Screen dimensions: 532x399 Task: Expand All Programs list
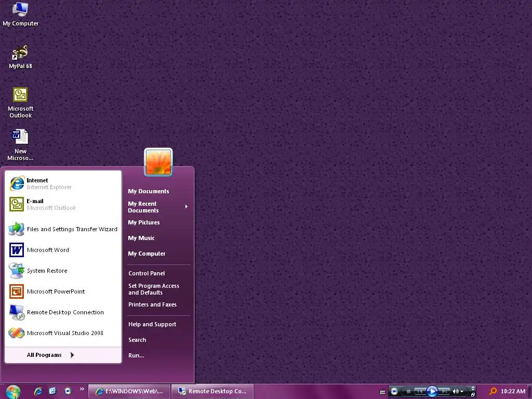(63, 355)
